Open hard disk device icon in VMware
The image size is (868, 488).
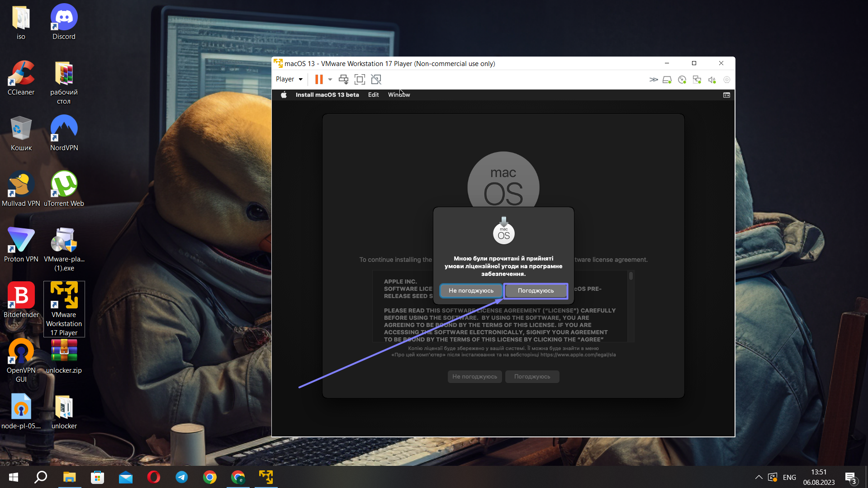(x=667, y=80)
